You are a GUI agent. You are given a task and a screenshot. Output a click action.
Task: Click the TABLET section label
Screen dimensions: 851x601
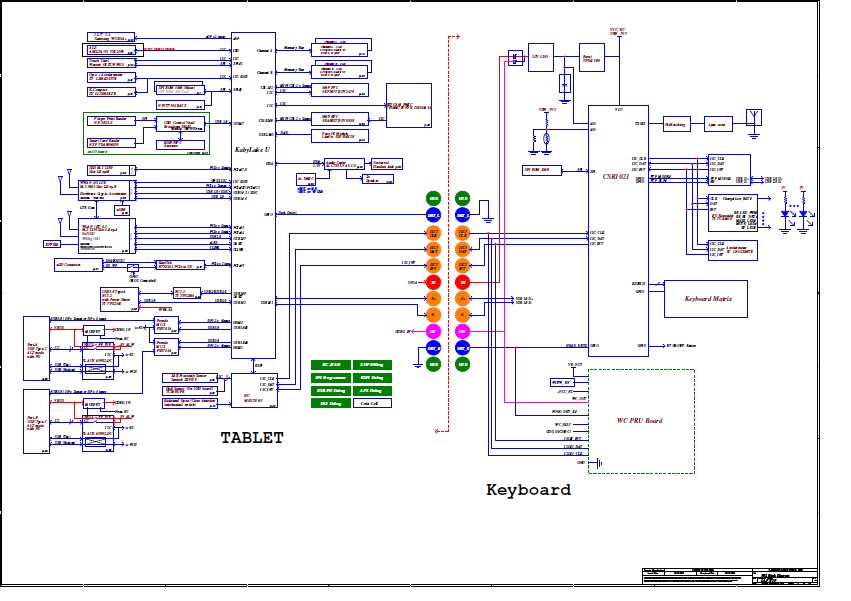coord(251,437)
